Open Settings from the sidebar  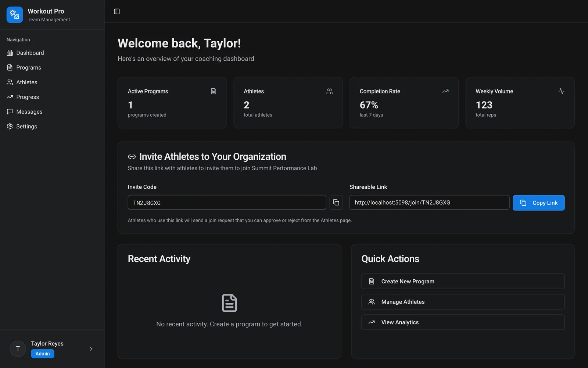tap(52, 127)
